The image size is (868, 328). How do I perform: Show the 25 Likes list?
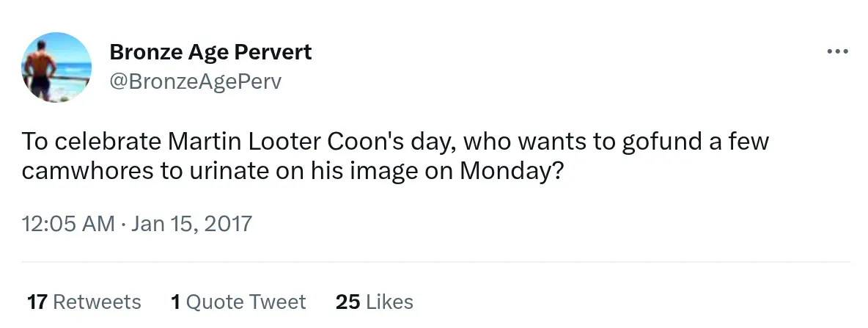374,302
